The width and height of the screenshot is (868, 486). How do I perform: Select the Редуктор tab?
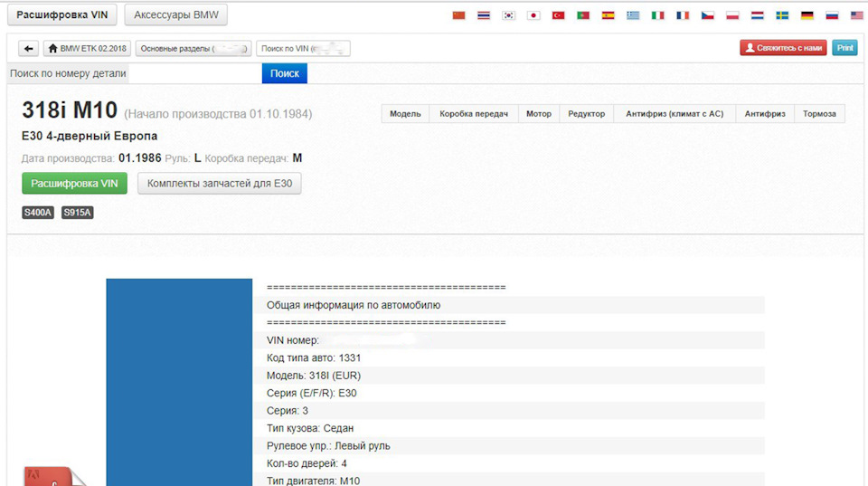click(586, 114)
